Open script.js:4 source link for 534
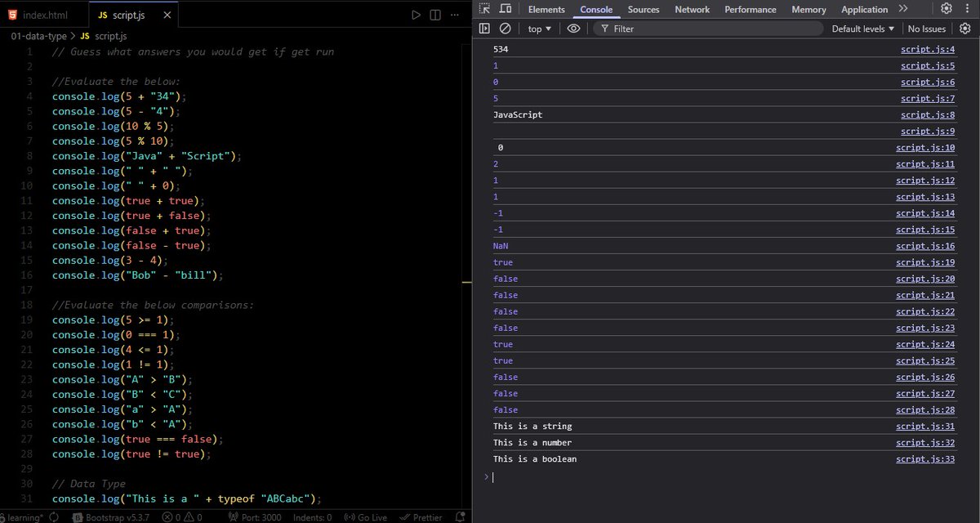 928,50
